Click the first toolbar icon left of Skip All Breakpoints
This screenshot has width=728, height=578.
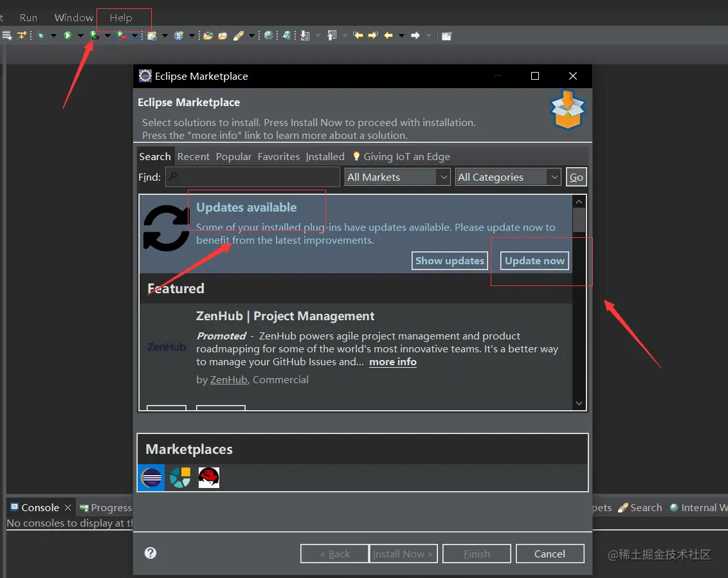click(x=6, y=35)
